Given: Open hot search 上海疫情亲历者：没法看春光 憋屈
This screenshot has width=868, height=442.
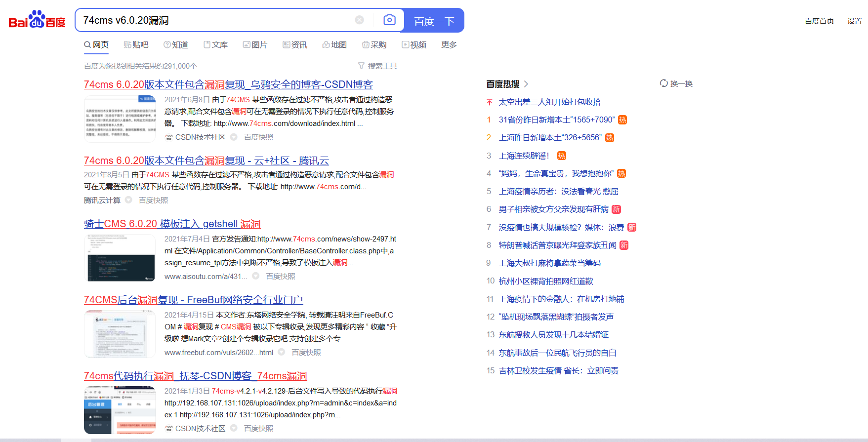Looking at the screenshot, I should tap(558, 192).
